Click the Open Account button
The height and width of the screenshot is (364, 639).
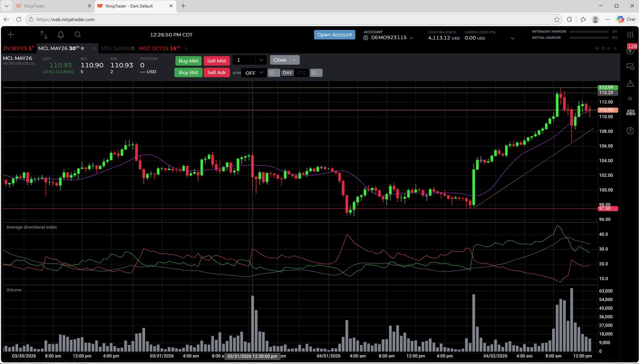pyautogui.click(x=334, y=35)
